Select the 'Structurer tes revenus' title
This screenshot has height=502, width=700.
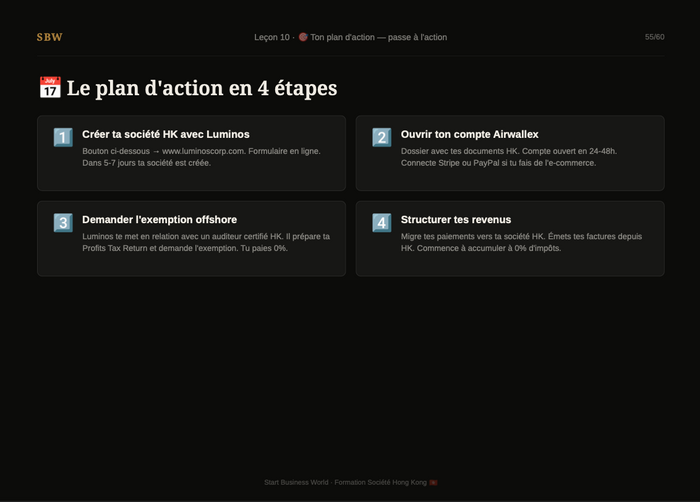456,220
